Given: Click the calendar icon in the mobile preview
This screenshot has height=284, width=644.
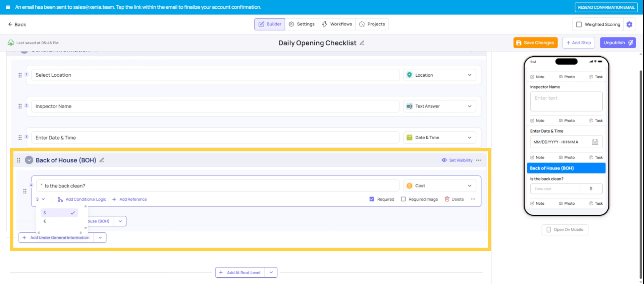Looking at the screenshot, I should [595, 142].
